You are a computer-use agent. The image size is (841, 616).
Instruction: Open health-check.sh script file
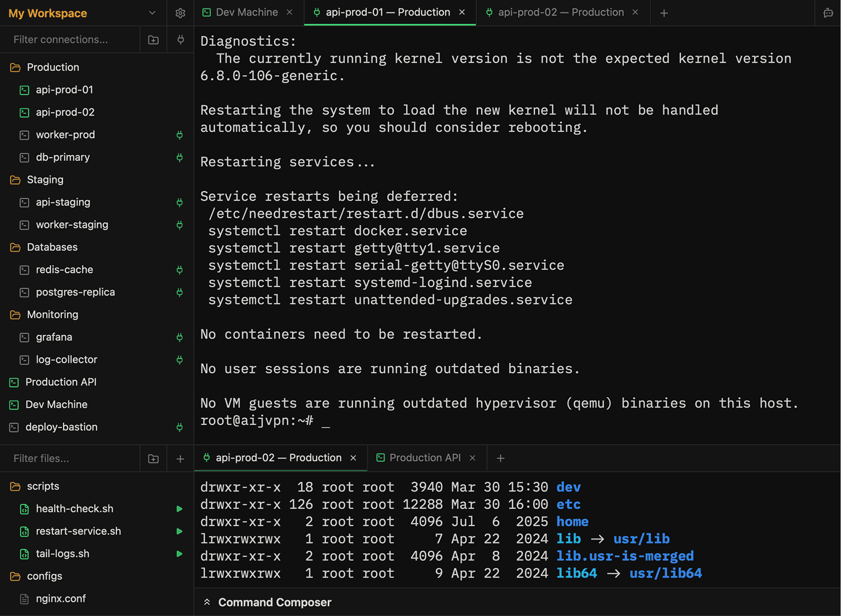[97, 509]
